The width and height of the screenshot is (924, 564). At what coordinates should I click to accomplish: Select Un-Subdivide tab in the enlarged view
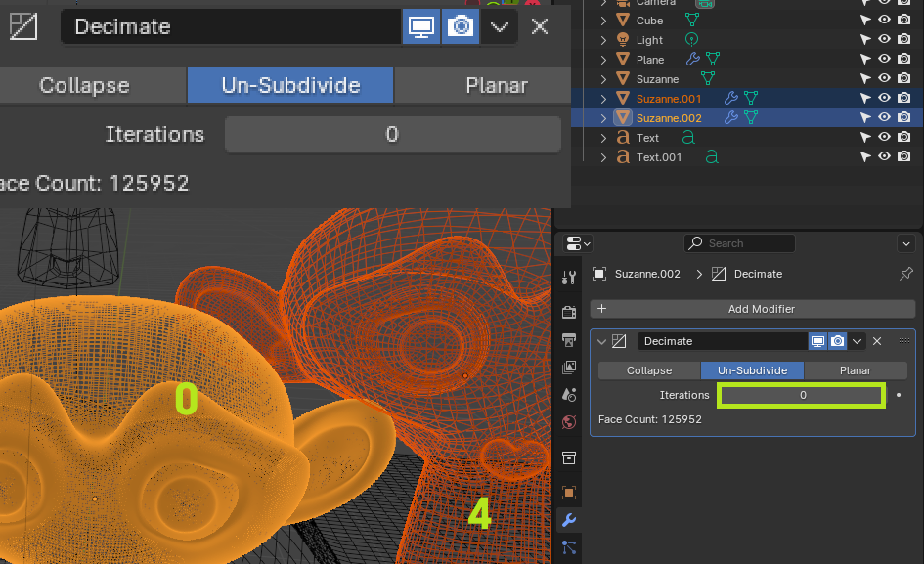pos(290,85)
